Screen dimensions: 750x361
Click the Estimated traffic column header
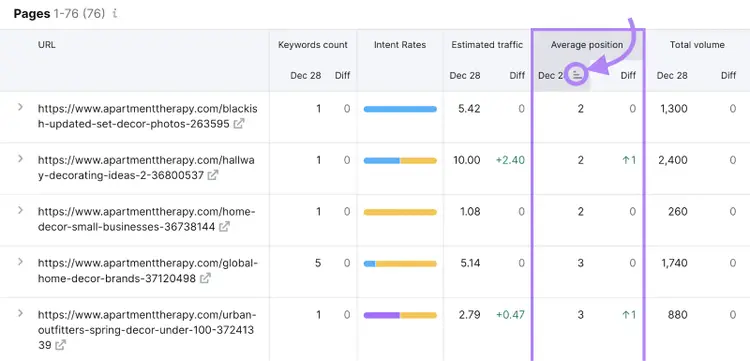487,45
